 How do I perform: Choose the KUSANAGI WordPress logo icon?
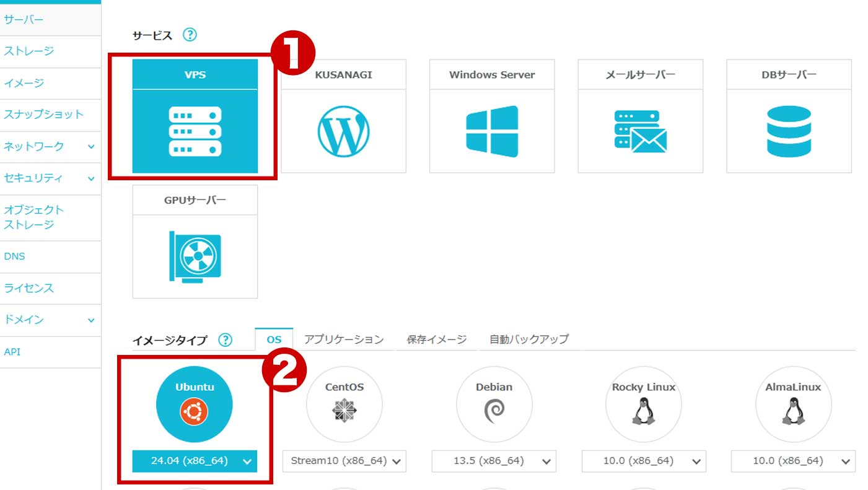click(343, 131)
